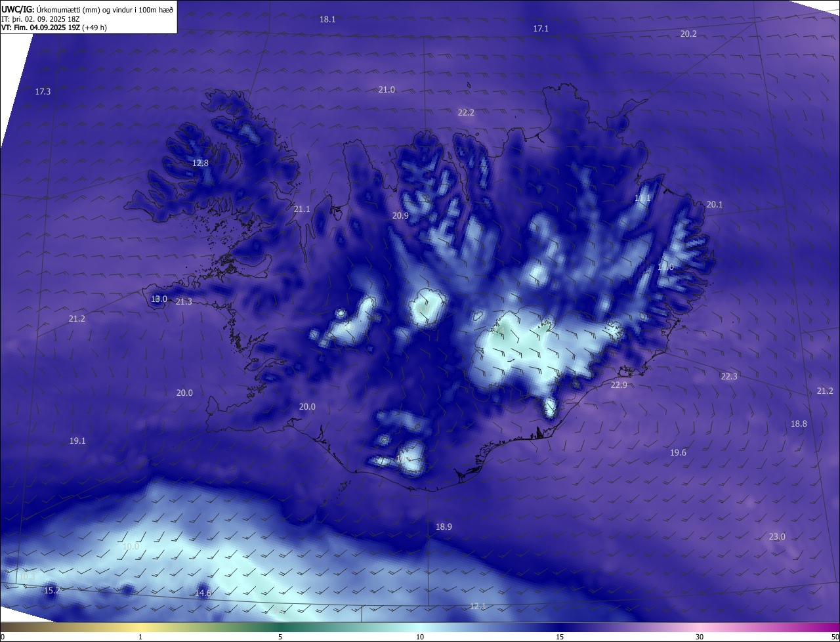The height and width of the screenshot is (642, 840).
Task: Click the 21.1 value label
Action: point(302,209)
